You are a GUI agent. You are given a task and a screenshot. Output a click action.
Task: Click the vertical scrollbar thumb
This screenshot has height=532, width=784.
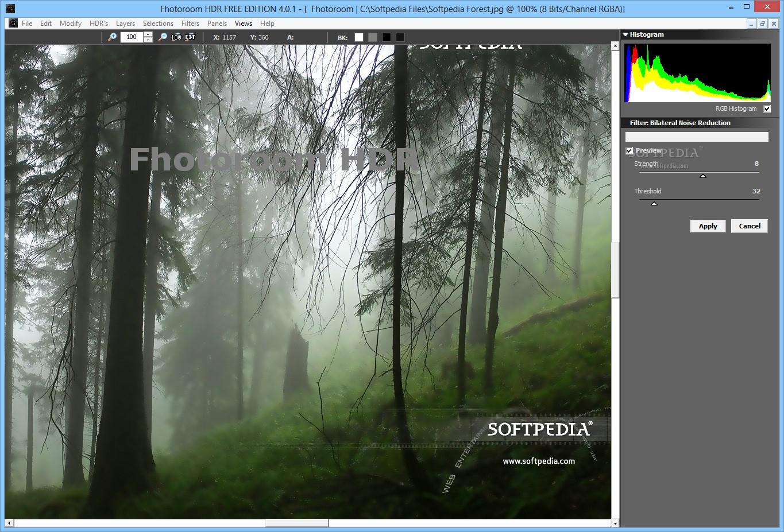(x=615, y=270)
